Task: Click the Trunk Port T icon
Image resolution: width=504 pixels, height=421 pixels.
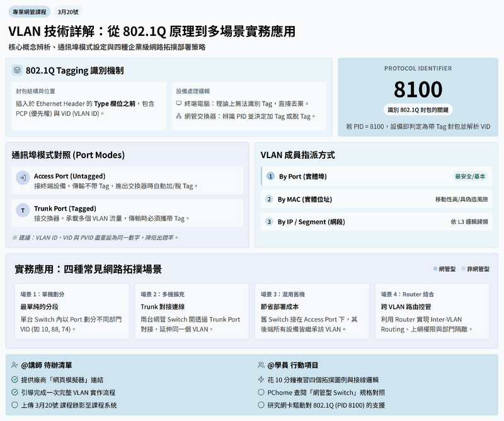Action: click(x=23, y=211)
